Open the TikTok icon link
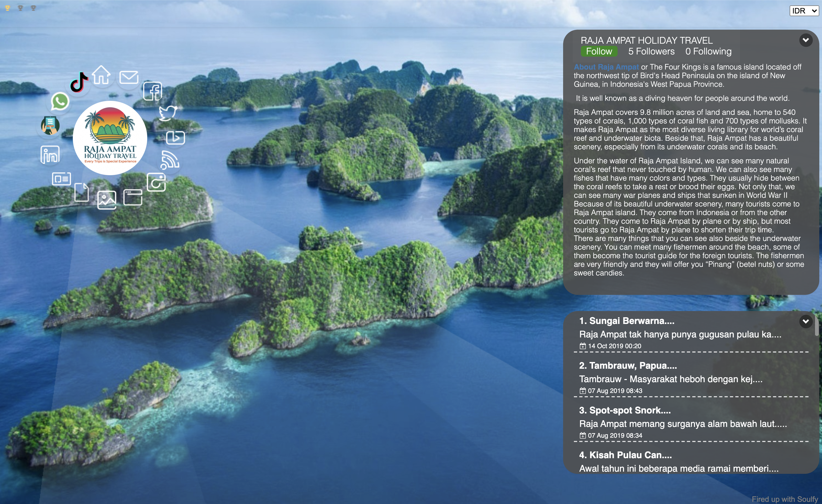This screenshot has width=822, height=504. coord(79,82)
